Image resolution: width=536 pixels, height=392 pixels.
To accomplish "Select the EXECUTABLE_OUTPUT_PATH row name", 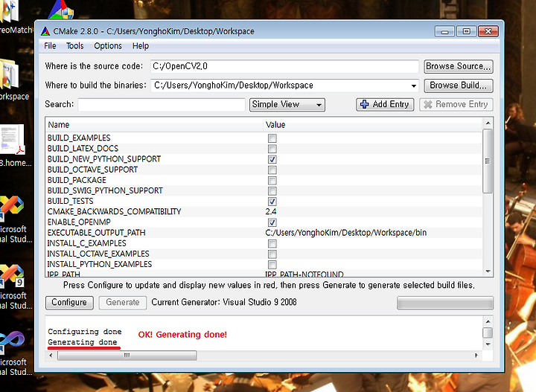I will (96, 233).
